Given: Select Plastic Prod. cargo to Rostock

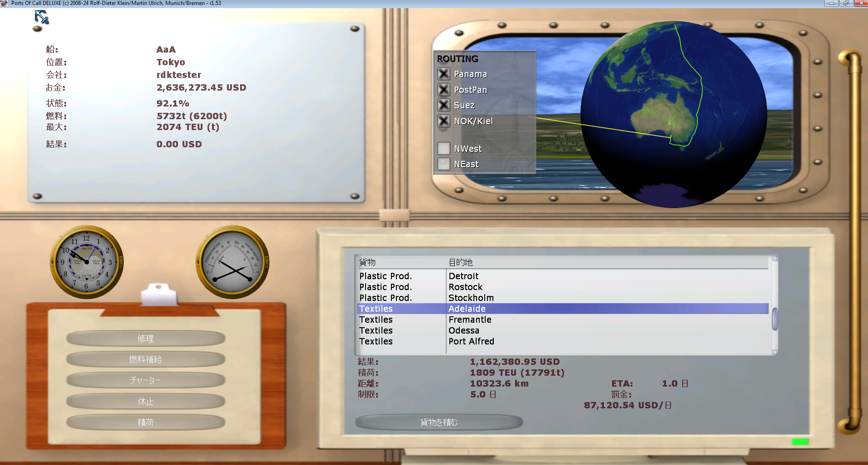Looking at the screenshot, I should 563,287.
